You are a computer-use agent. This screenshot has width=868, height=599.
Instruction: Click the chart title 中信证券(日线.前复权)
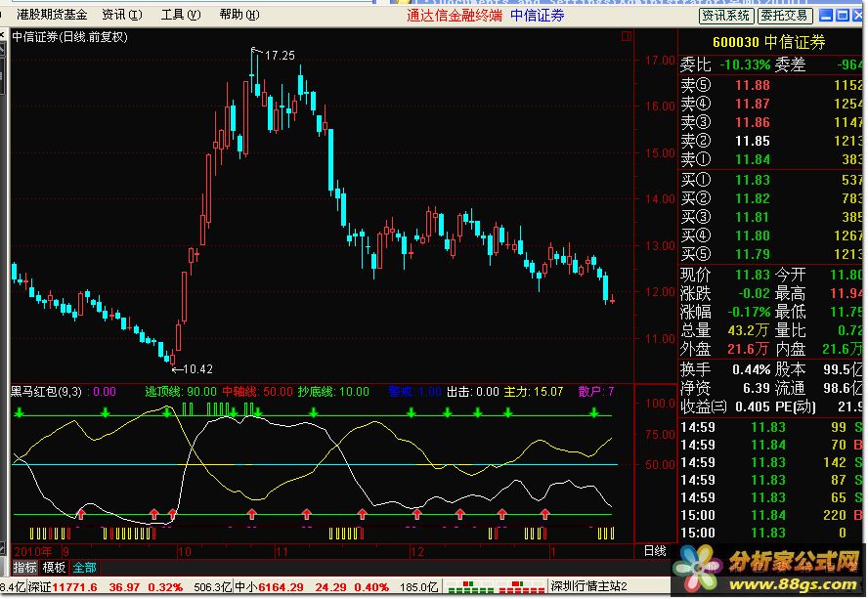69,37
